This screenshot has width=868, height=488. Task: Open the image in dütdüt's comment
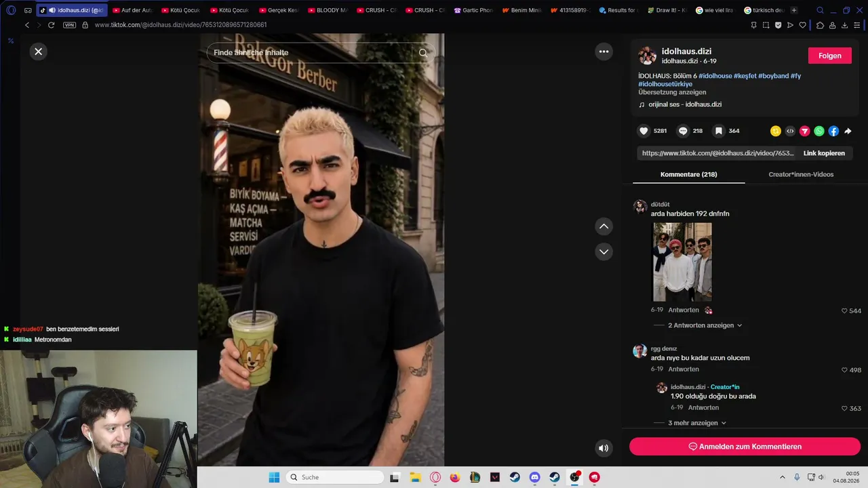[682, 262]
